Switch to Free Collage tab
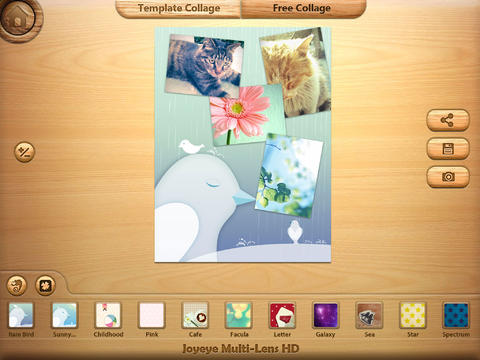The image size is (480, 360). point(302,8)
